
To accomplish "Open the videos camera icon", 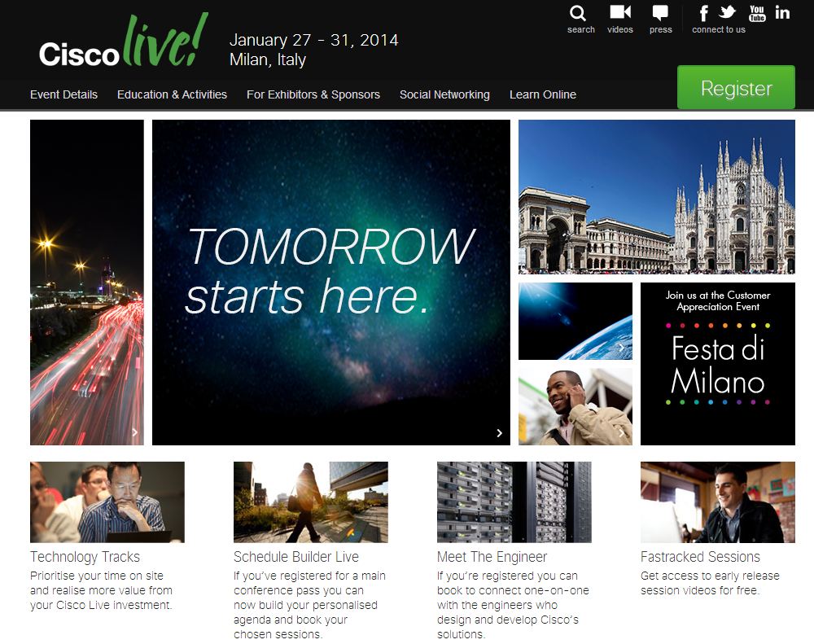I will click(620, 13).
